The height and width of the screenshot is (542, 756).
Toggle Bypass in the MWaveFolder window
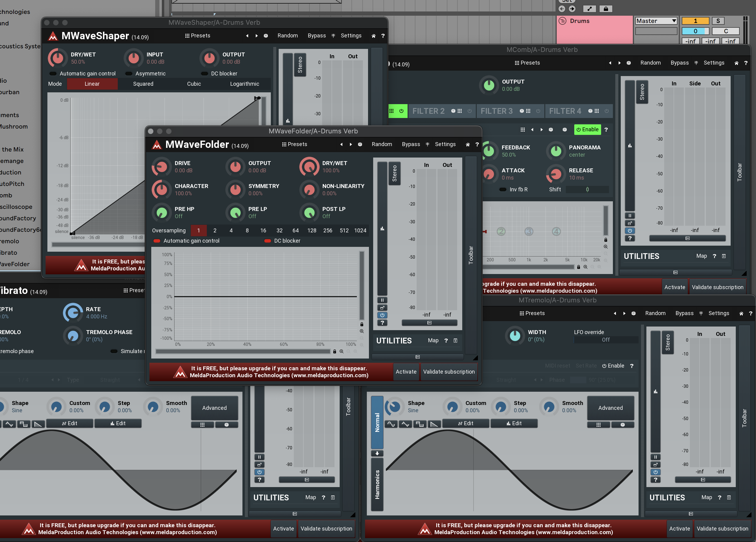coord(411,144)
